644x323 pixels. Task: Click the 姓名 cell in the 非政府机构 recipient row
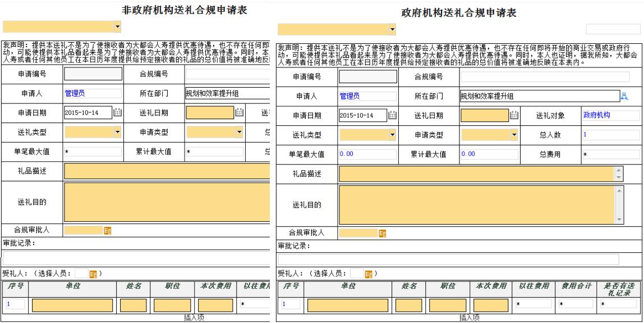(x=134, y=306)
